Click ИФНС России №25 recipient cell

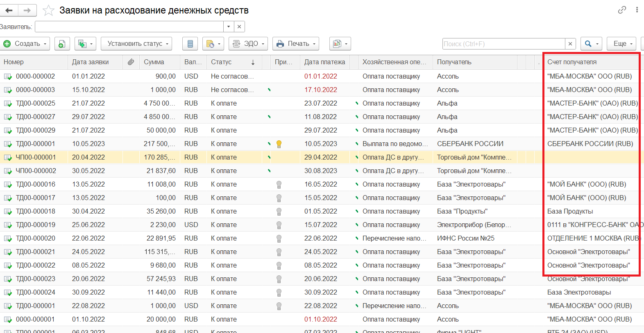[x=466, y=239]
